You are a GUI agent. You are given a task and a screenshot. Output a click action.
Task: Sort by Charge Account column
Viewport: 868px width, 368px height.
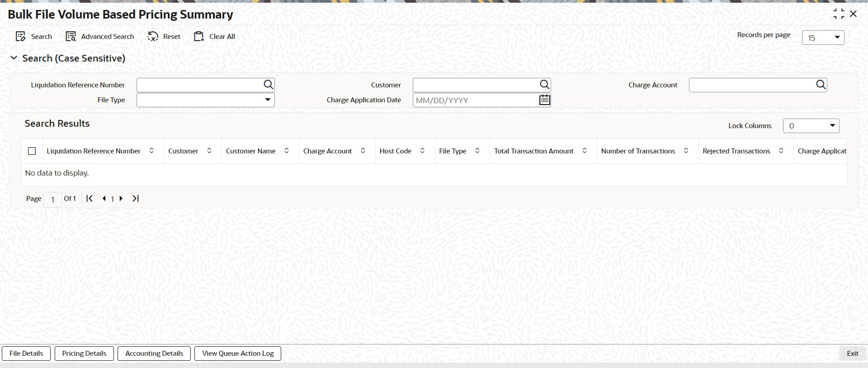click(x=363, y=151)
